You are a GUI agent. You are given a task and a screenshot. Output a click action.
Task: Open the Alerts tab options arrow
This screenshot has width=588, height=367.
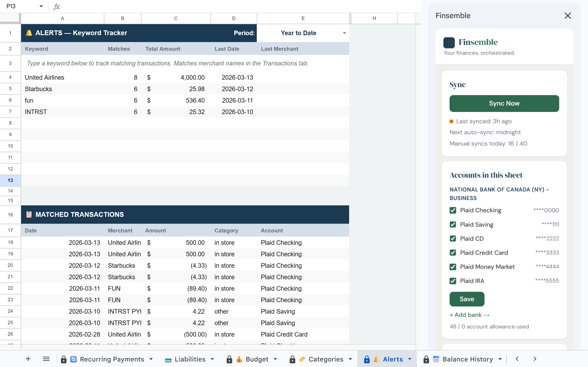pyautogui.click(x=410, y=359)
